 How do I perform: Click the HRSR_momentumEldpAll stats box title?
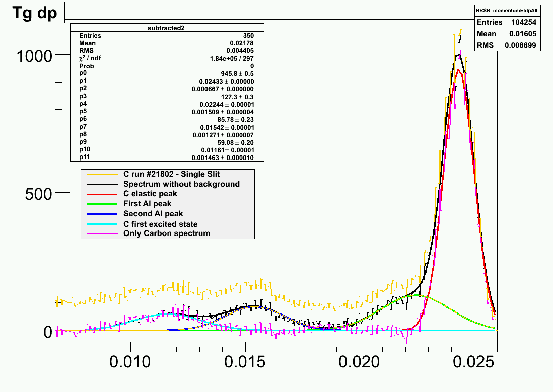508,11
